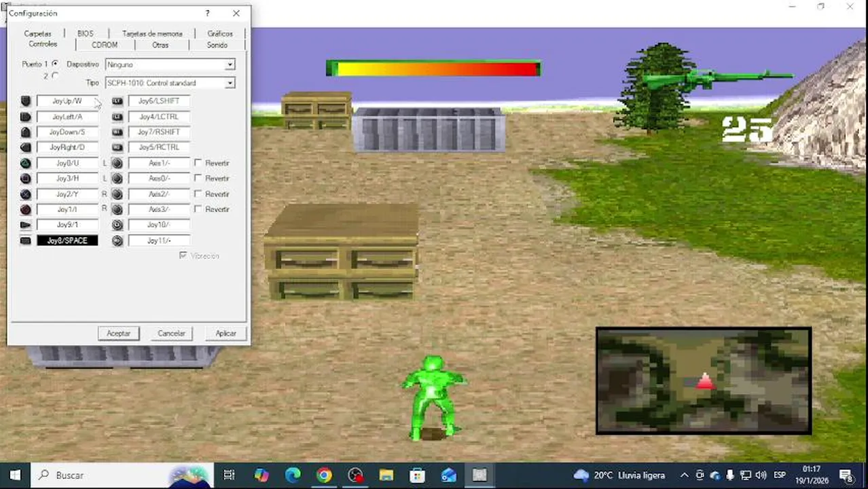Open the Tarjetas de memoria tab
868x489 pixels.
152,33
